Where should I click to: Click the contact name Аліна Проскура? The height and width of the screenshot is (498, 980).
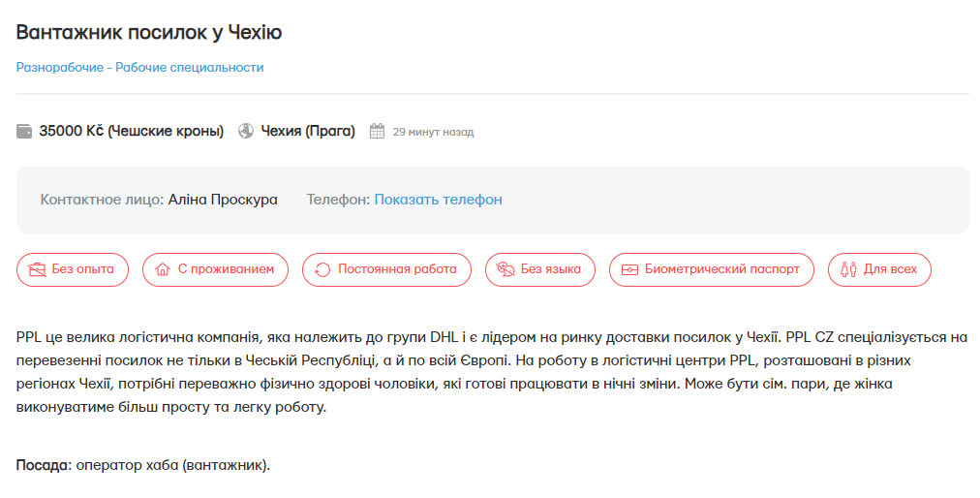(x=223, y=200)
